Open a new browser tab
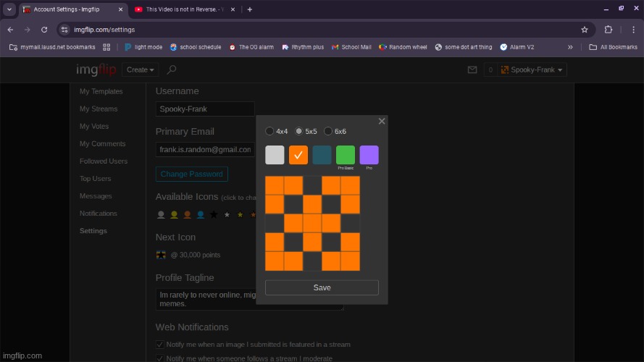The width and height of the screenshot is (644, 362). [x=250, y=9]
